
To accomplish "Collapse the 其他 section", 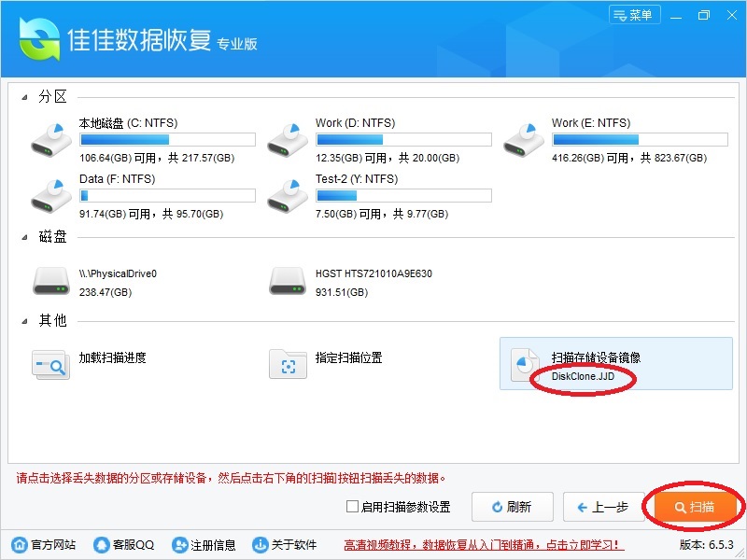I will pyautogui.click(x=24, y=321).
